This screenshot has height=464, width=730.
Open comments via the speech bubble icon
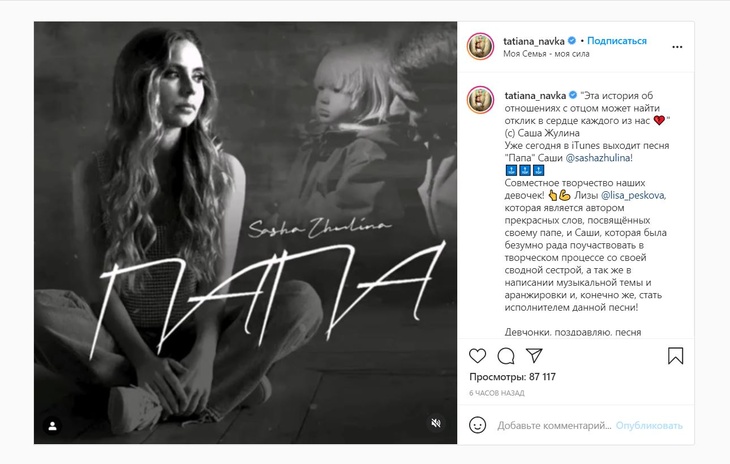click(x=506, y=356)
